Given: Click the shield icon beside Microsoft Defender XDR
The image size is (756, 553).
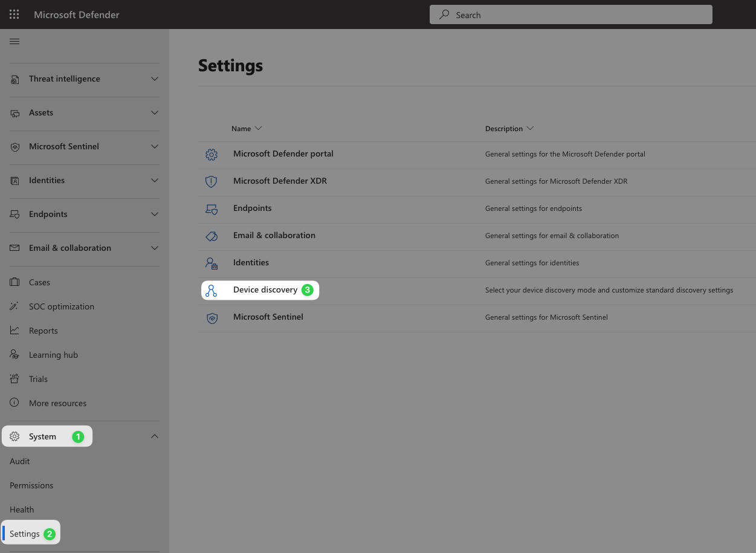Looking at the screenshot, I should [x=212, y=182].
